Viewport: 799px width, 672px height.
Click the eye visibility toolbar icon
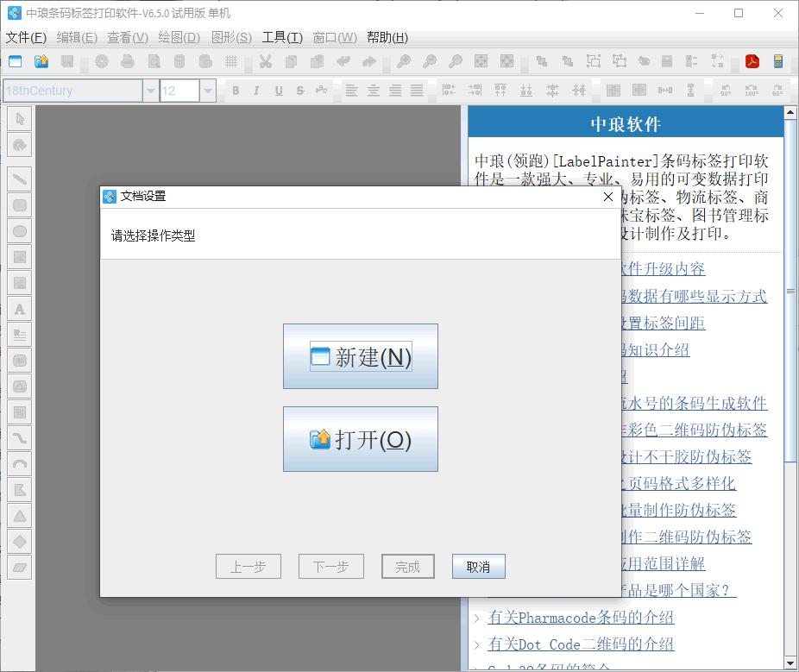coord(644,61)
